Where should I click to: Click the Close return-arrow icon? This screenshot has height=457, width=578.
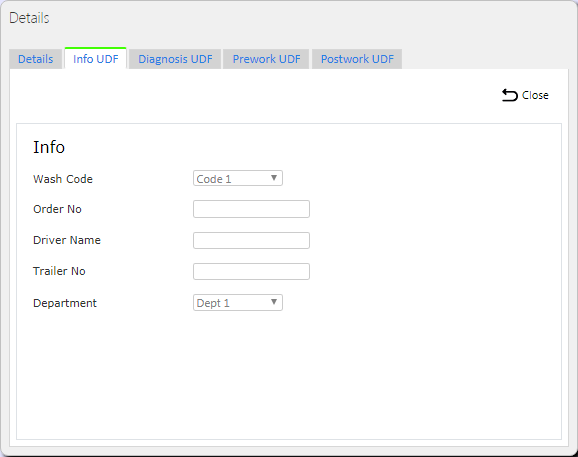(510, 95)
